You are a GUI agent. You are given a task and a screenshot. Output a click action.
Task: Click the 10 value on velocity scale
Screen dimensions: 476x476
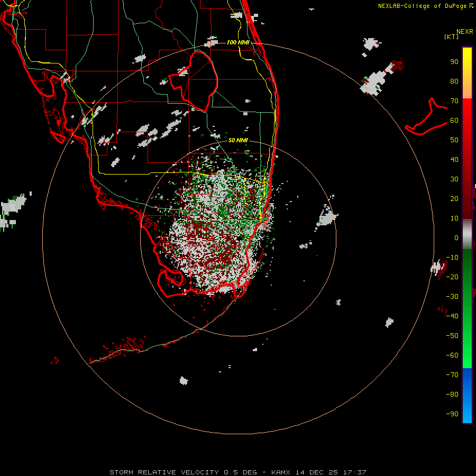(x=454, y=218)
